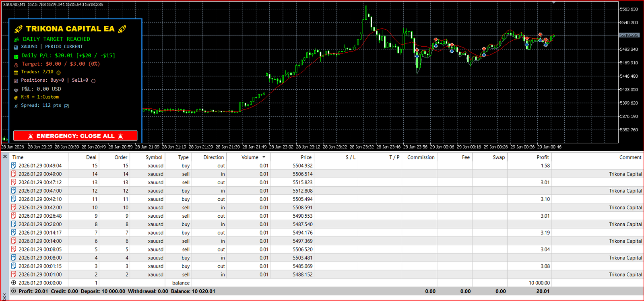Click the satellite icon beside Spread
This screenshot has width=644, height=301.
(x=16, y=106)
